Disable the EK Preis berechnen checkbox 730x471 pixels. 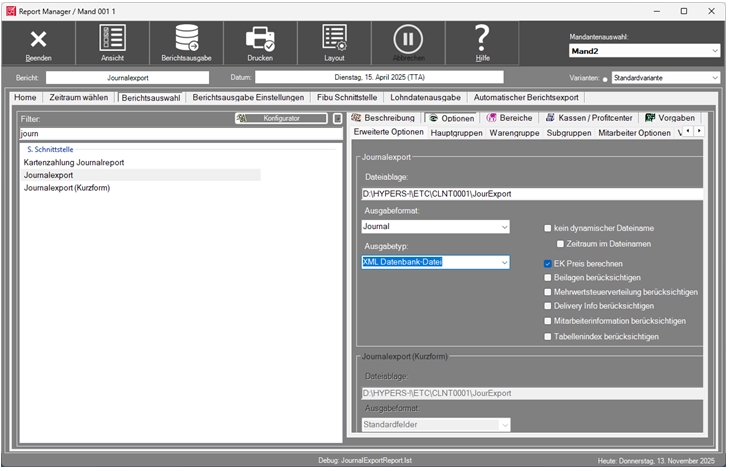click(x=548, y=263)
